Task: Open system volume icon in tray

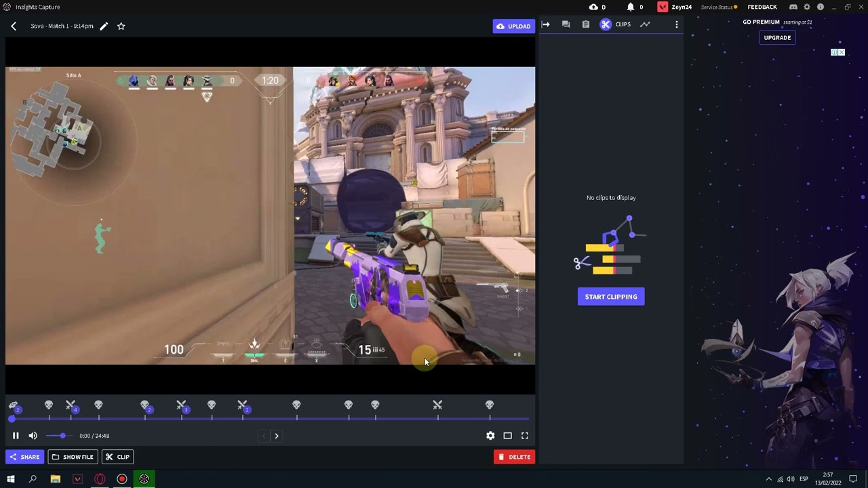Action: [x=791, y=479]
